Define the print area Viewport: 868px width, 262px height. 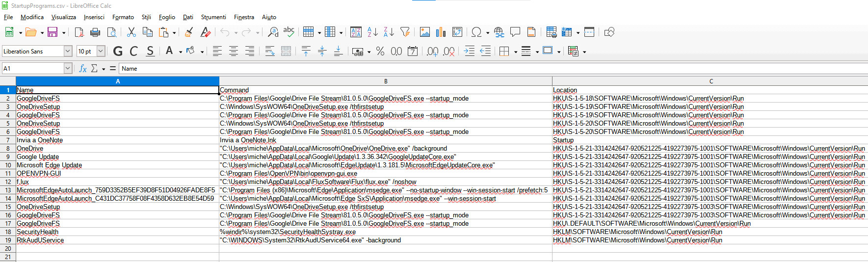pyautogui.click(x=551, y=32)
